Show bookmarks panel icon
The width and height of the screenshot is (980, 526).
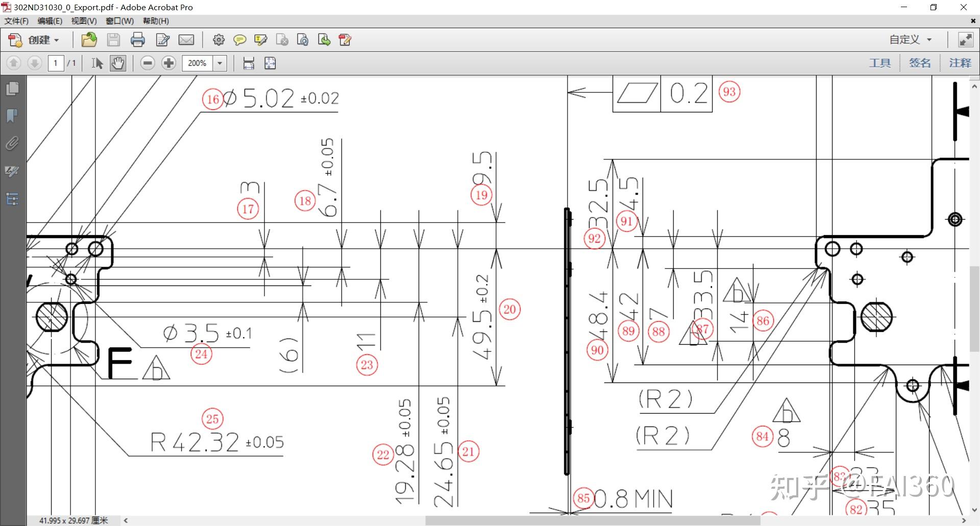pyautogui.click(x=12, y=116)
